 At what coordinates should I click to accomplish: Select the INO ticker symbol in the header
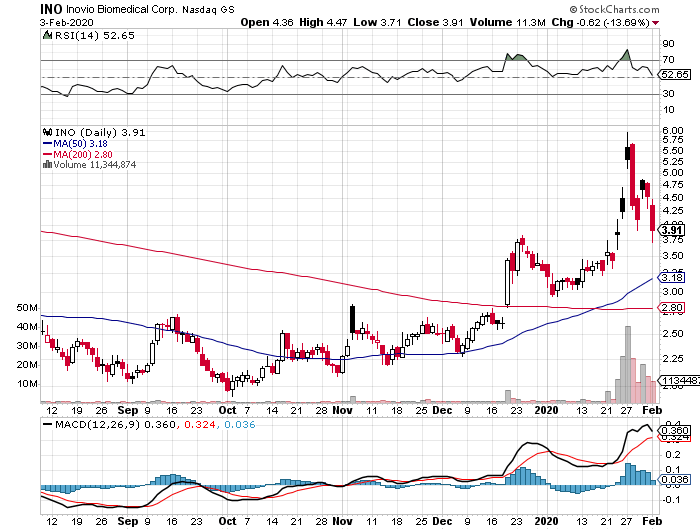[x=51, y=9]
